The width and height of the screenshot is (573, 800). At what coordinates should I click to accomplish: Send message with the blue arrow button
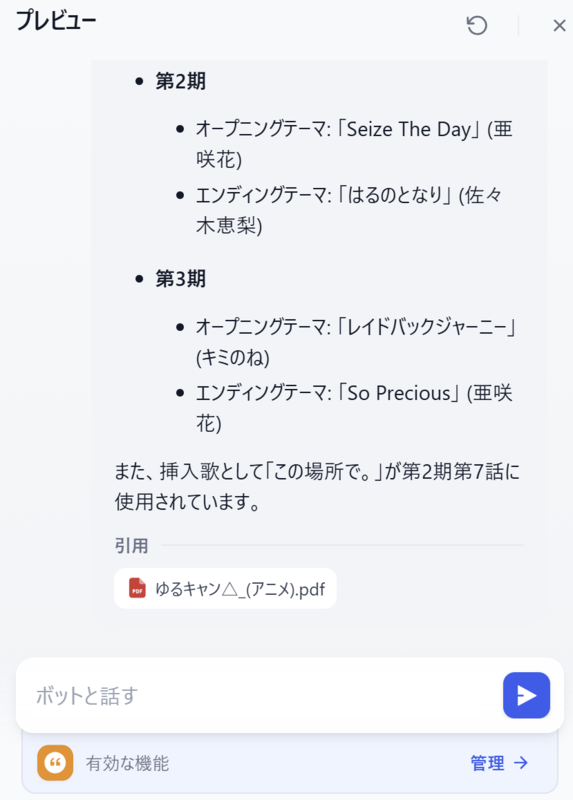point(526,695)
